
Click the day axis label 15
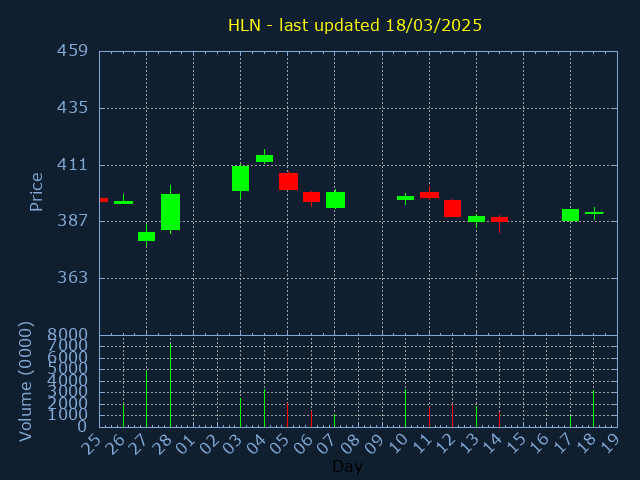pos(516,444)
